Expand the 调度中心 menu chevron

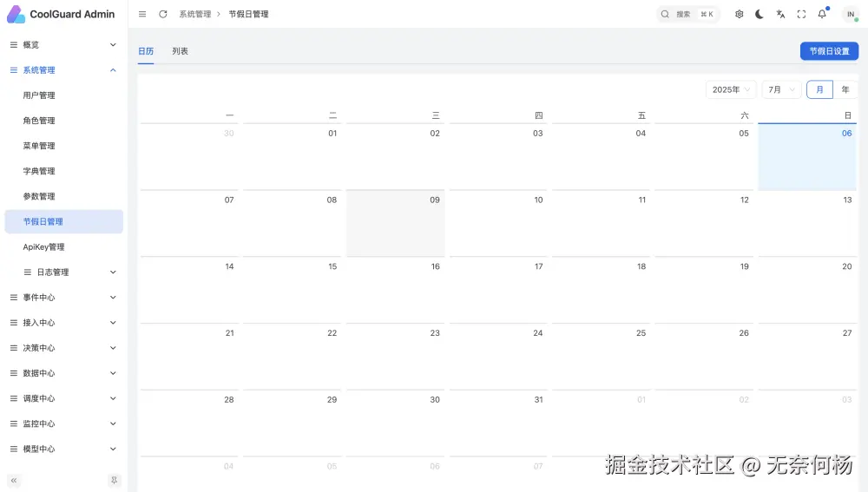[x=113, y=398]
